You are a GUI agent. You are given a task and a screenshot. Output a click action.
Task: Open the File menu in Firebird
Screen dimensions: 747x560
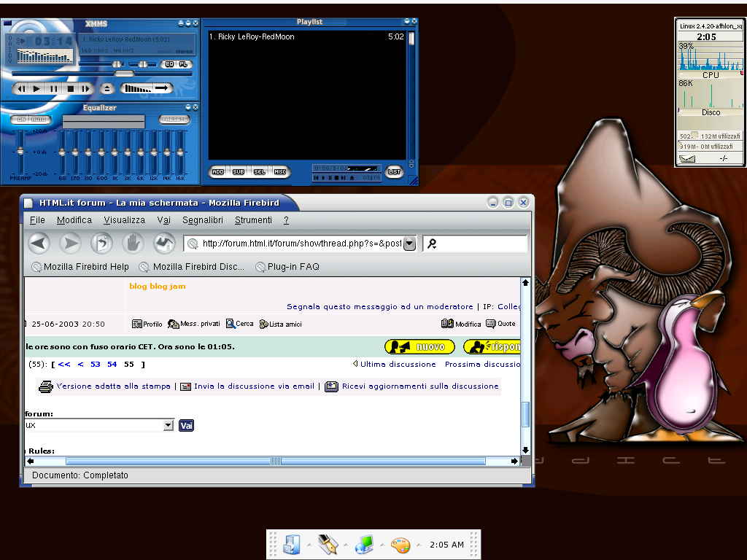click(x=37, y=220)
